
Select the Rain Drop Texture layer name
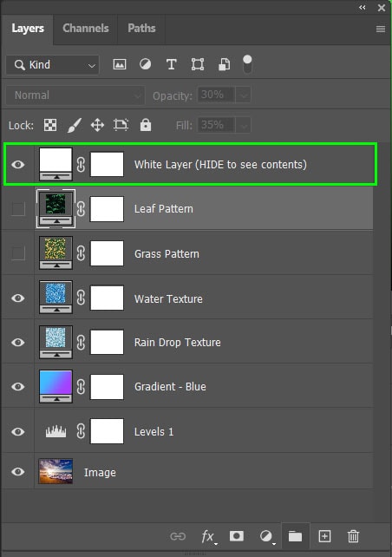click(x=178, y=343)
